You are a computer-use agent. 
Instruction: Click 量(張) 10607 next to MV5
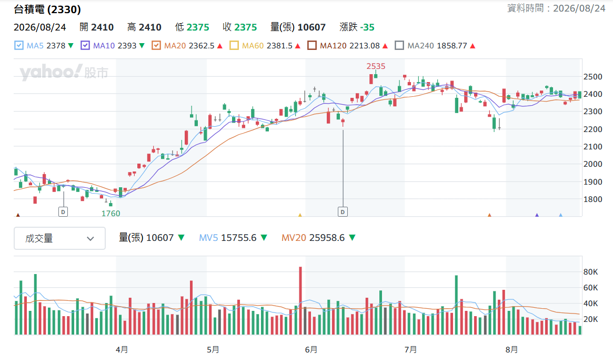pyautogui.click(x=146, y=238)
